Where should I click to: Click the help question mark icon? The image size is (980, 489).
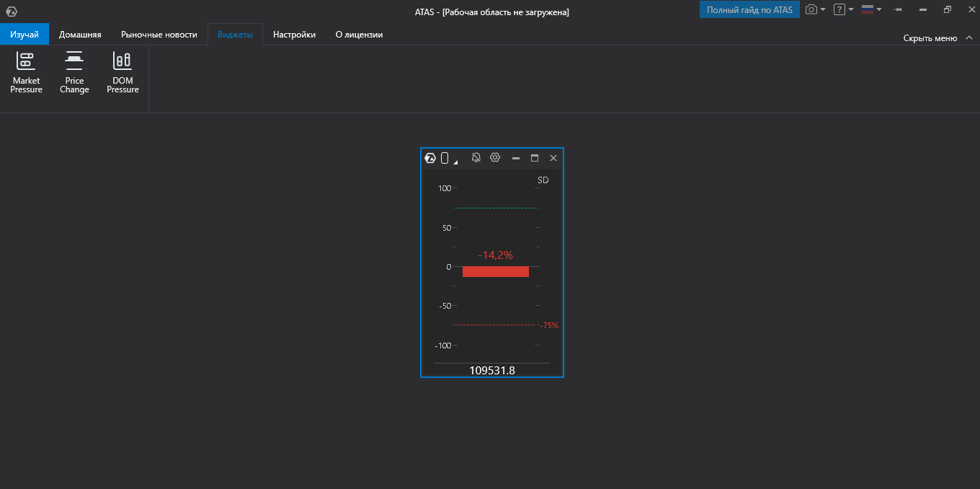(839, 9)
